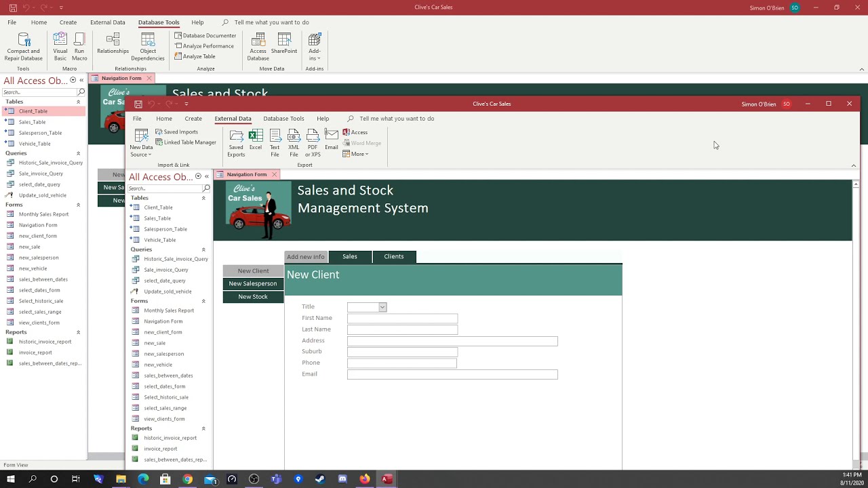This screenshot has height=488, width=868.
Task: Collapse ribbon of front window
Action: tap(854, 165)
